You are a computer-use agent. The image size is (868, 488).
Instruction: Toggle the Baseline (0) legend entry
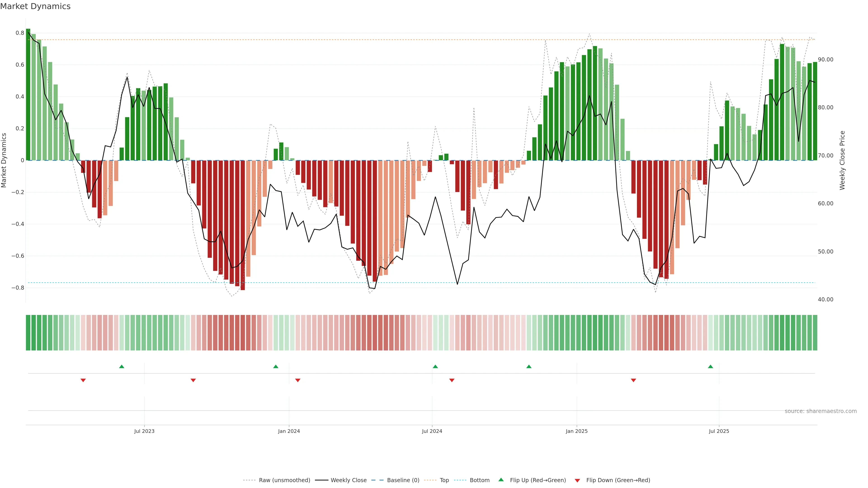coord(403,480)
